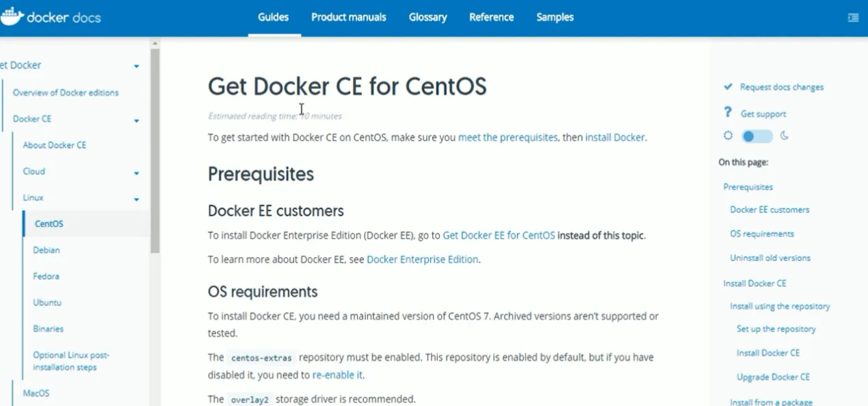
Task: Select Ubuntu in the sidebar tree
Action: click(46, 302)
